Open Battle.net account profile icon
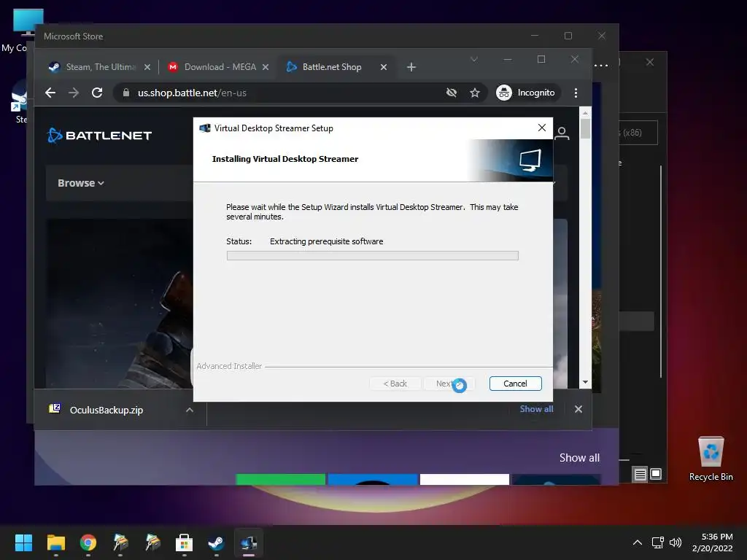This screenshot has height=560, width=747. (562, 133)
